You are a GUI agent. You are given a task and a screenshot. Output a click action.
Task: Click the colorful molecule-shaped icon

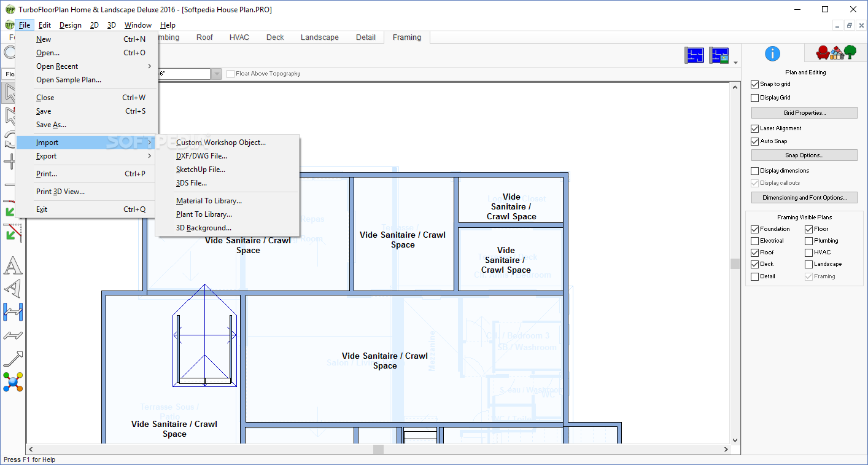click(13, 382)
